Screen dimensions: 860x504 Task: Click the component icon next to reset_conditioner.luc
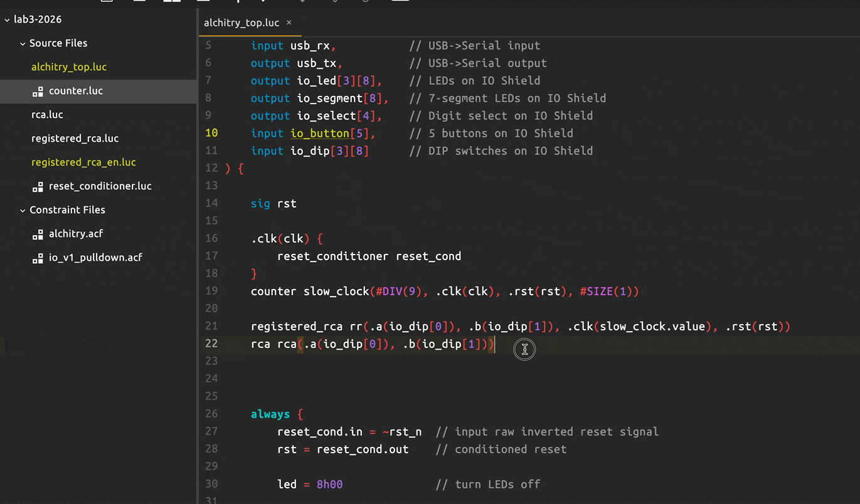pos(38,187)
